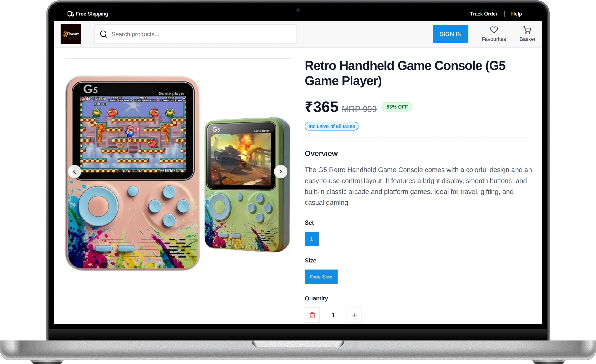Image resolution: width=596 pixels, height=364 pixels.
Task: Open the Track Order link
Action: (x=484, y=14)
